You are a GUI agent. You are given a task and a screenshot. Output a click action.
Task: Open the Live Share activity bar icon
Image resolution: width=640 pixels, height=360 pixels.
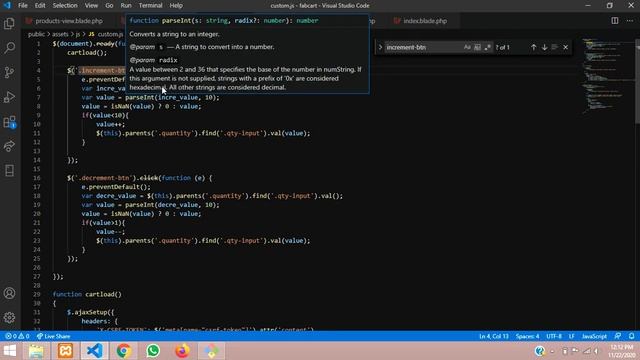(x=9, y=146)
